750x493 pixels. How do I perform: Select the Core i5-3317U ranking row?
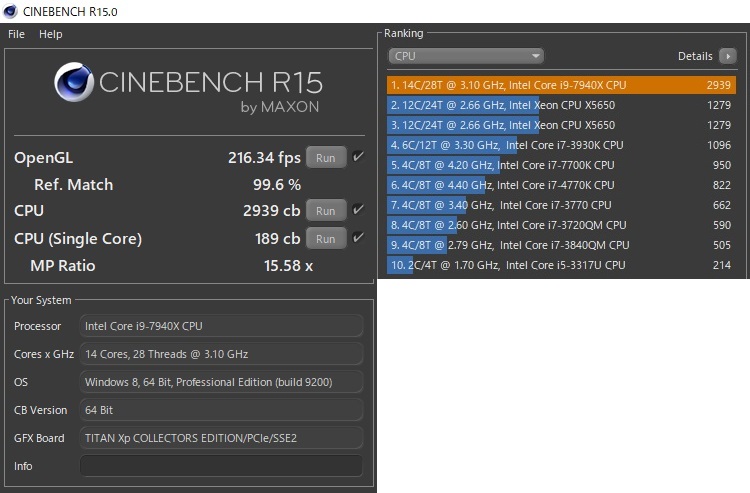pyautogui.click(x=561, y=265)
